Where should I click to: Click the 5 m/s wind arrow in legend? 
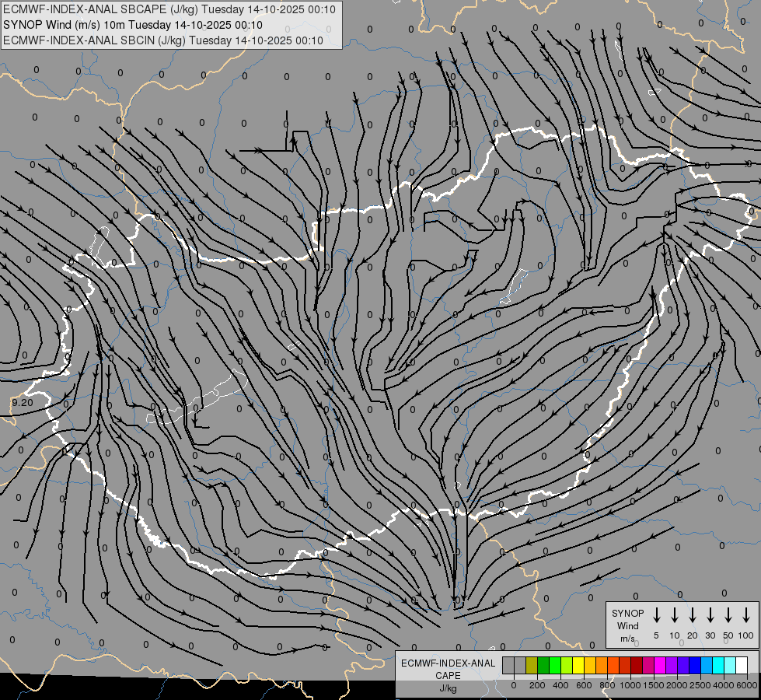pyautogui.click(x=657, y=615)
